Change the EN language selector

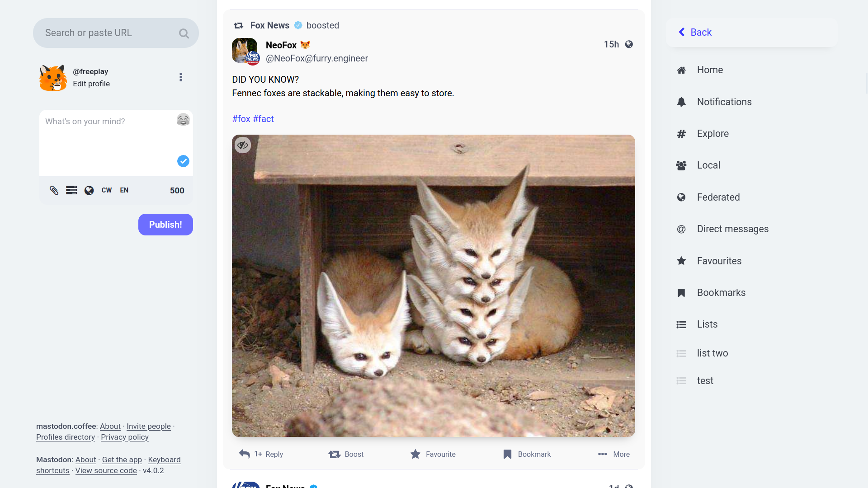click(124, 190)
